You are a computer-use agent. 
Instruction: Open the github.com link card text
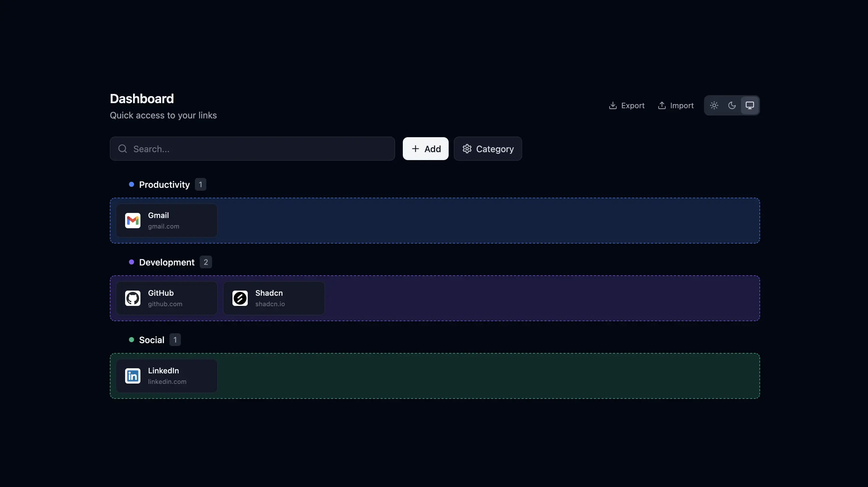pos(165,304)
